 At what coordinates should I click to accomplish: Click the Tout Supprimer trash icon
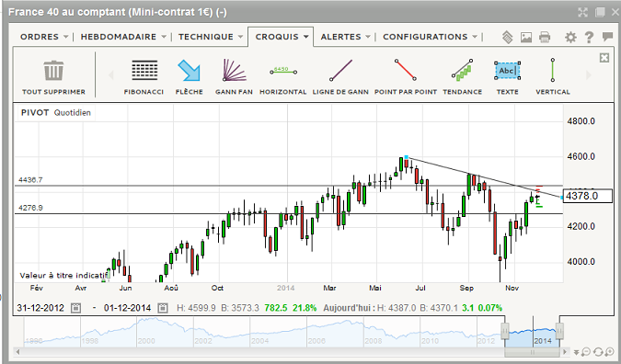(54, 71)
